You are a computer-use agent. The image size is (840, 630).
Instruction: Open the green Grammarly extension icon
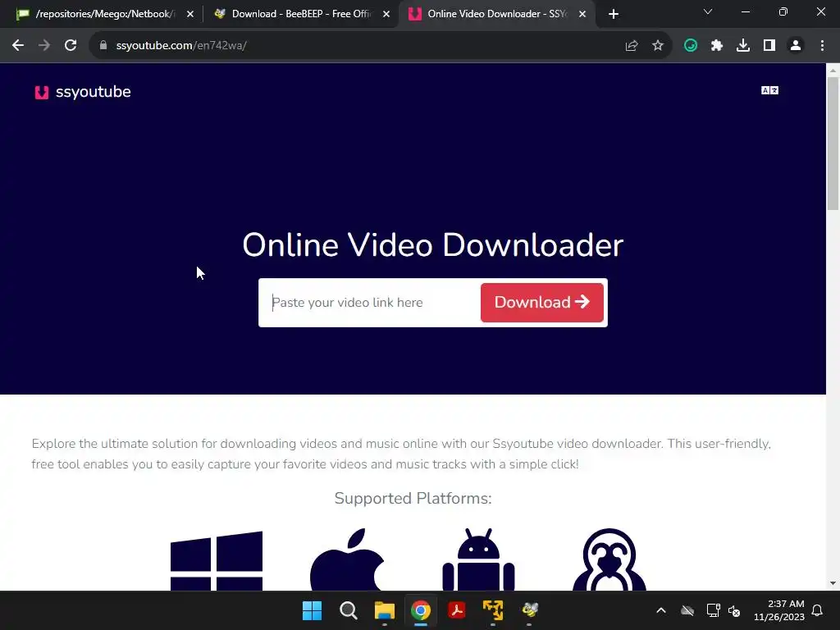coord(691,46)
